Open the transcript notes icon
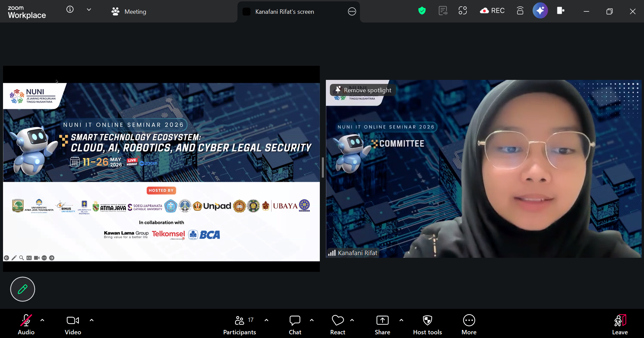 (443, 11)
